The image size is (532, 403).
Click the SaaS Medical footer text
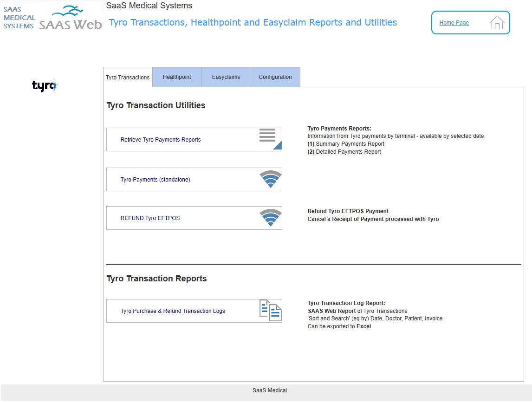pos(270,390)
